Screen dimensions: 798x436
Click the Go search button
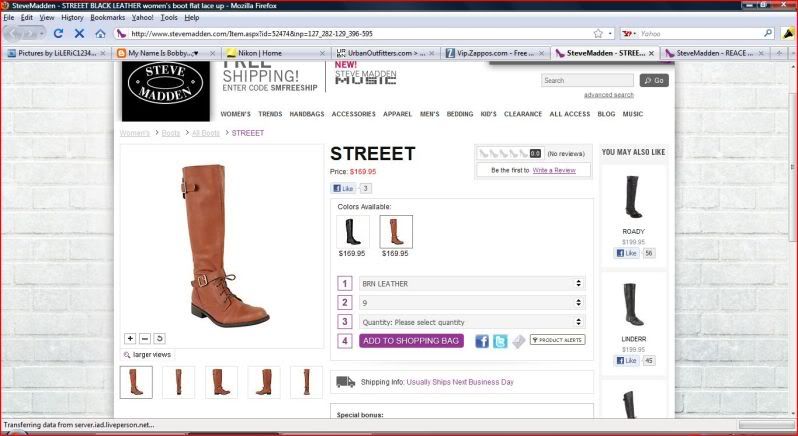click(x=654, y=80)
